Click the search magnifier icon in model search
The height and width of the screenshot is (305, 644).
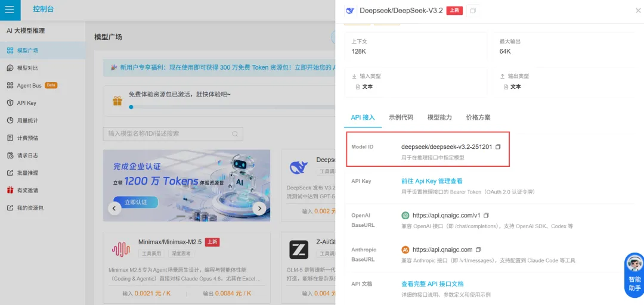click(x=235, y=134)
